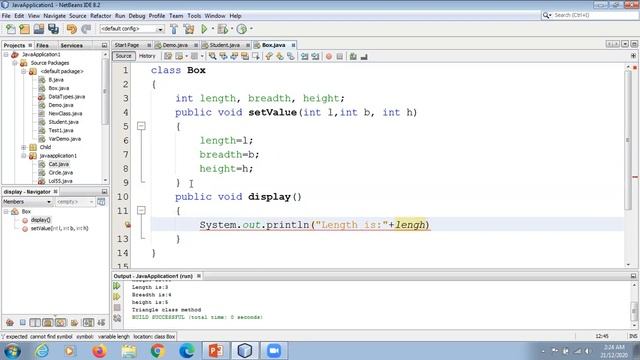640x360 pixels.
Task: Click the New Project toolbar icon
Action: tap(24, 29)
